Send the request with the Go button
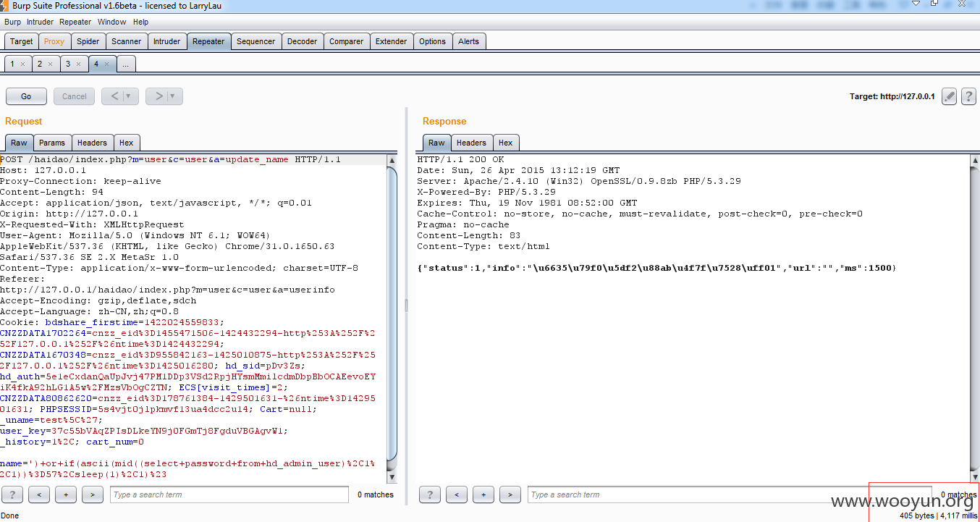Viewport: 980px width, 522px height. click(x=26, y=96)
